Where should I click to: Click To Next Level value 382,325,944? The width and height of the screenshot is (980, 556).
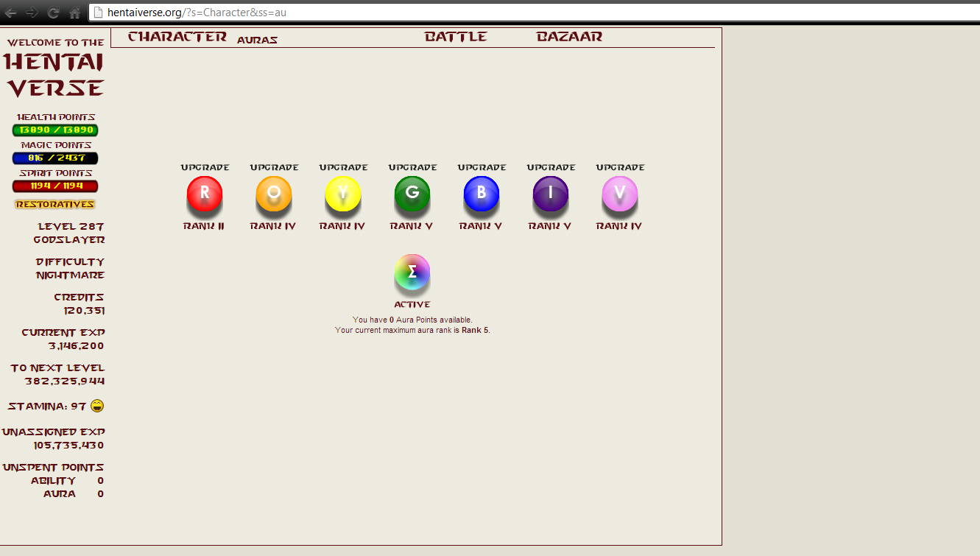(x=65, y=381)
